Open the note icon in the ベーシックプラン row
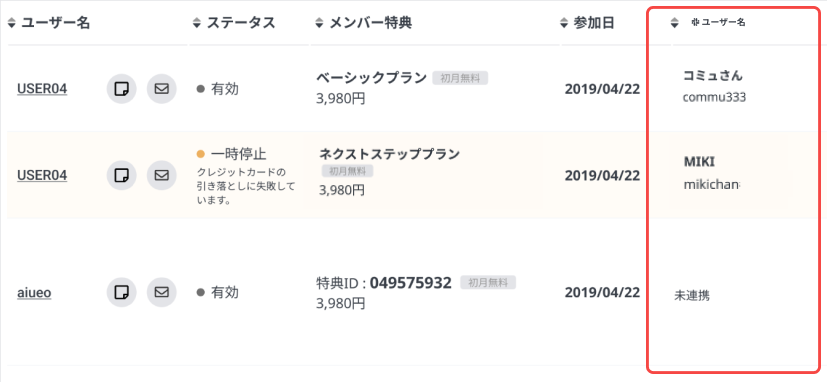 coord(121,89)
